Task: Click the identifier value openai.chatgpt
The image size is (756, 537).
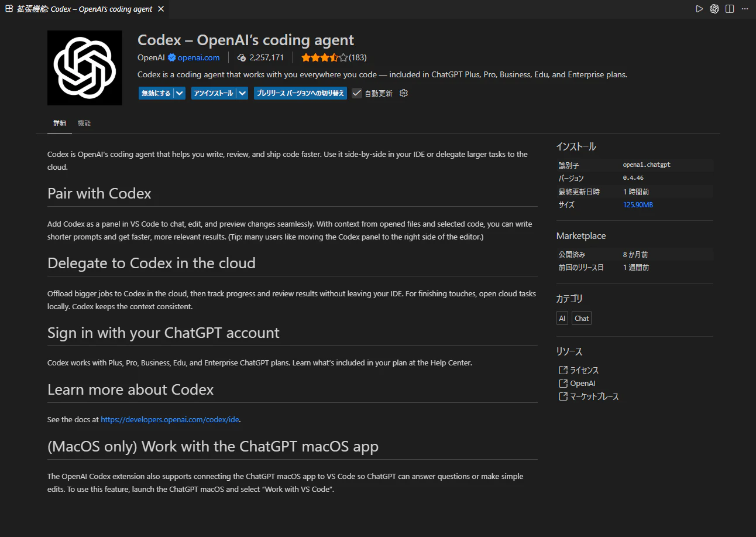Action: point(647,165)
